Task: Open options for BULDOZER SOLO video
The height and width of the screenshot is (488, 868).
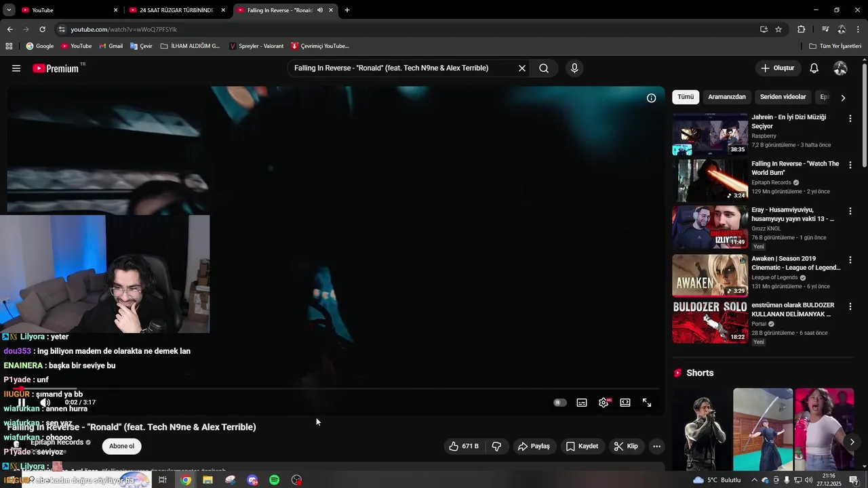Action: [850, 307]
